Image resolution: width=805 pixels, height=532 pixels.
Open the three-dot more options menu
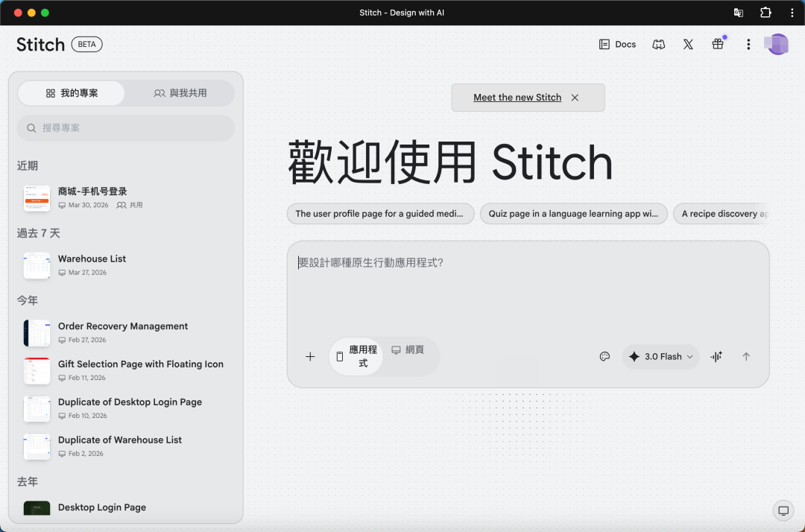(x=748, y=45)
